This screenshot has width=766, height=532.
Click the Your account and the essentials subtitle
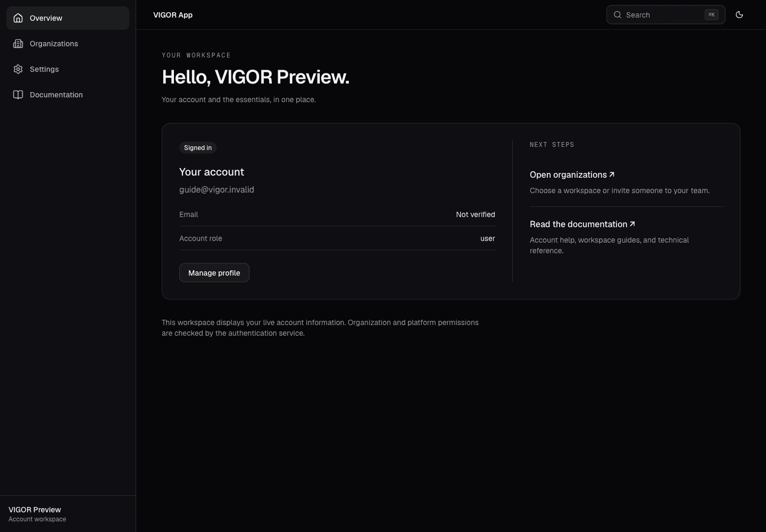coord(239,99)
